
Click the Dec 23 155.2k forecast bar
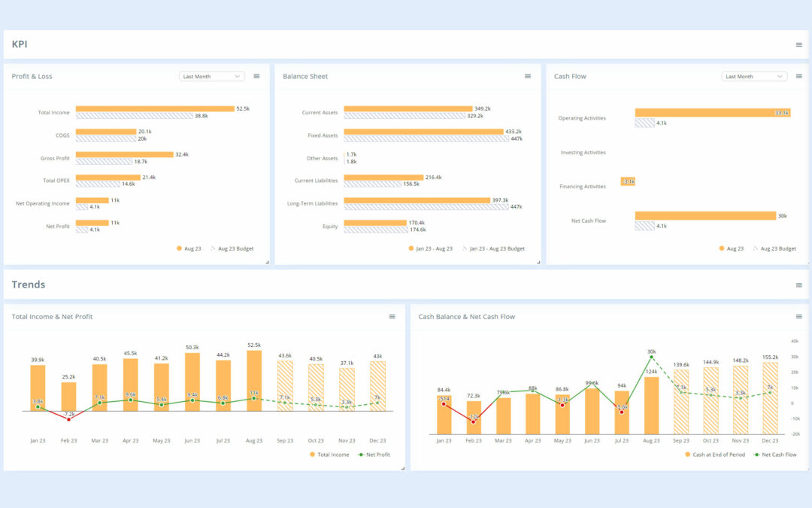[770, 398]
